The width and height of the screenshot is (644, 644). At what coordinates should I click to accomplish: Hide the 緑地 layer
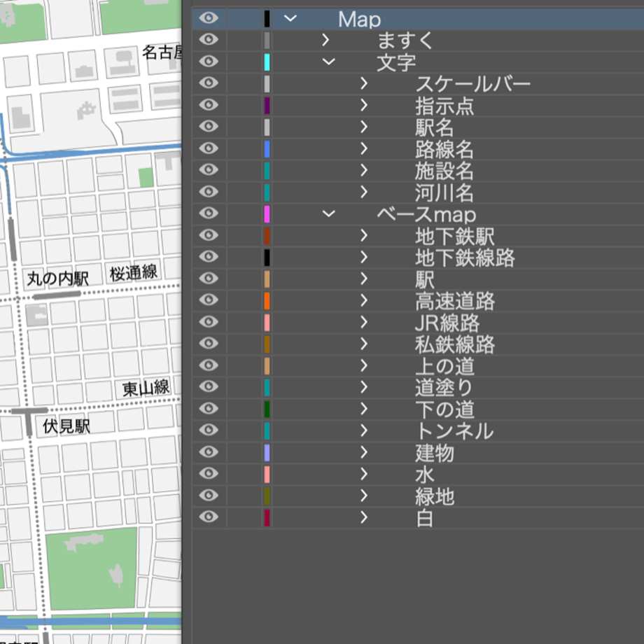209,496
